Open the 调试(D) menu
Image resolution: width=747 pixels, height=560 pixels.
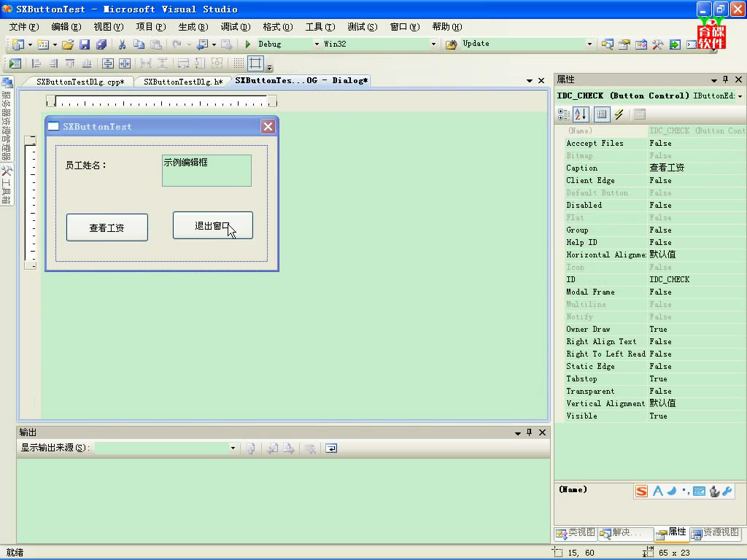(236, 27)
